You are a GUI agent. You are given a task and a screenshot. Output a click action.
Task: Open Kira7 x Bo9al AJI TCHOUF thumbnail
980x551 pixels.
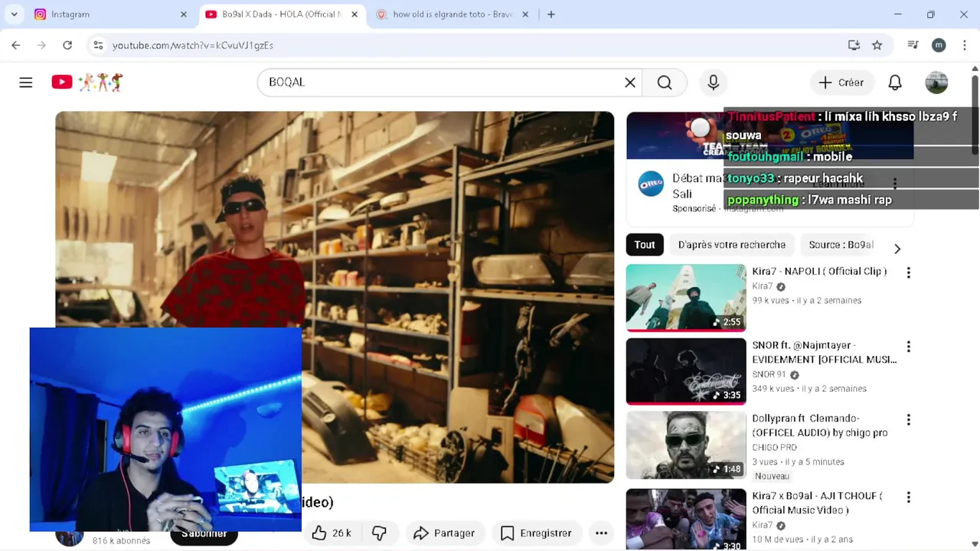(x=686, y=519)
